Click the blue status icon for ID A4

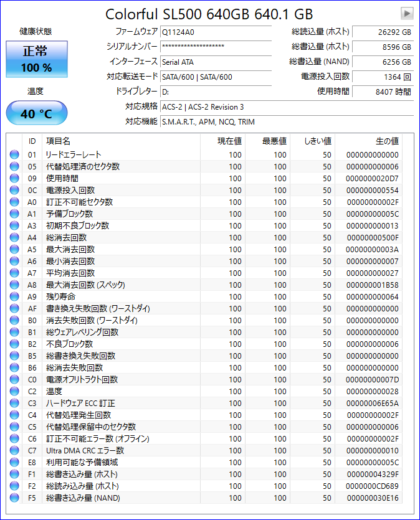click(x=14, y=237)
